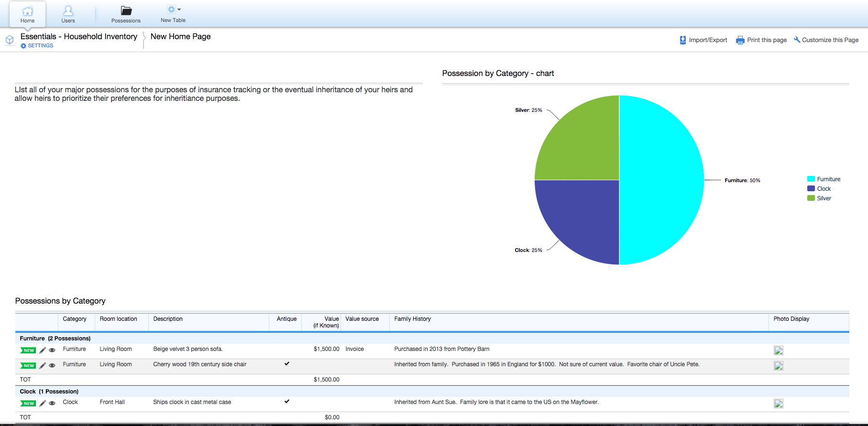Sort by Antique column header
Screen dimensions: 868x426
click(x=286, y=319)
